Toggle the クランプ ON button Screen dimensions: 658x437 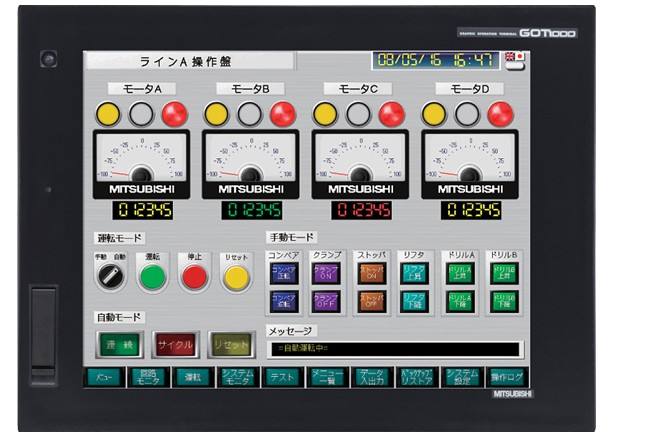(328, 273)
